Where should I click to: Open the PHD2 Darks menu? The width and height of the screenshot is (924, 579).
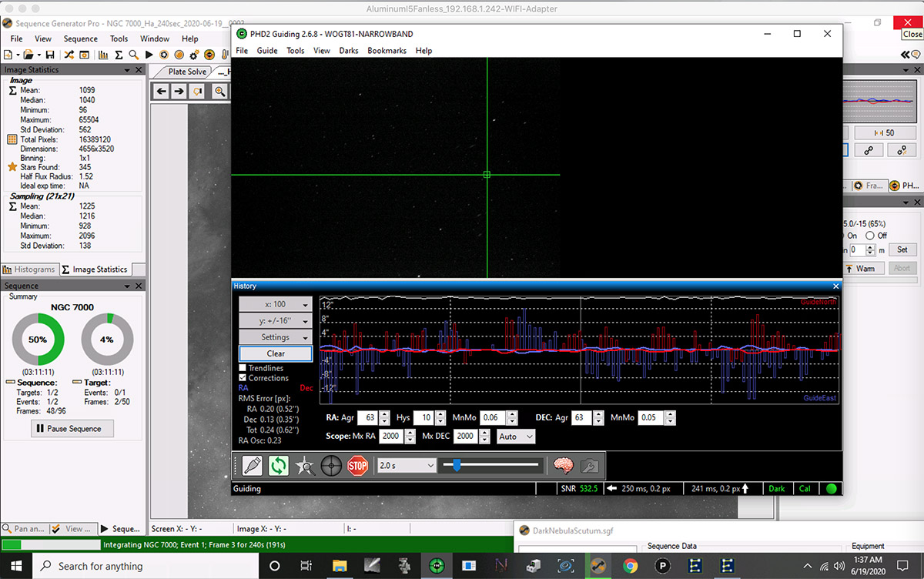pos(349,51)
